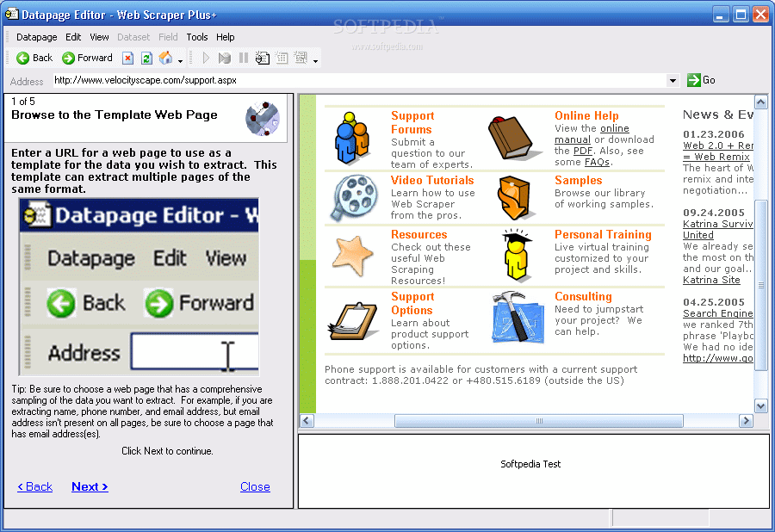Click the Support Forums people icon
This screenshot has width=775, height=532.
351,138
